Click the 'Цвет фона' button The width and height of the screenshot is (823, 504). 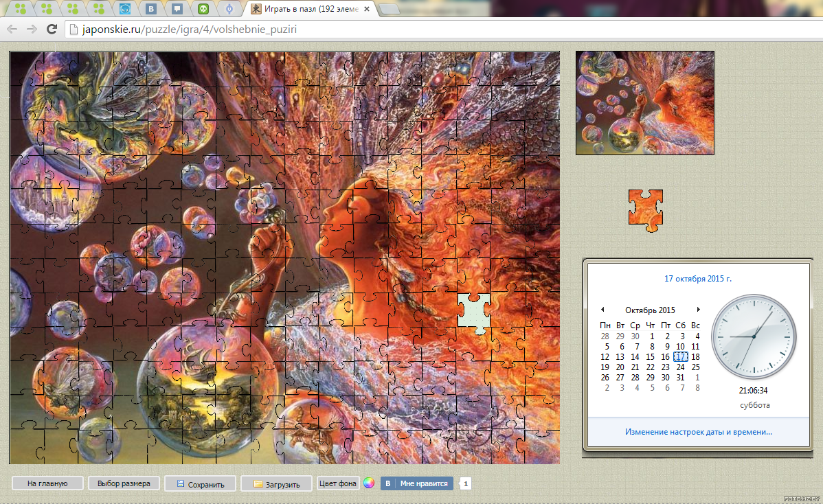pos(338,483)
